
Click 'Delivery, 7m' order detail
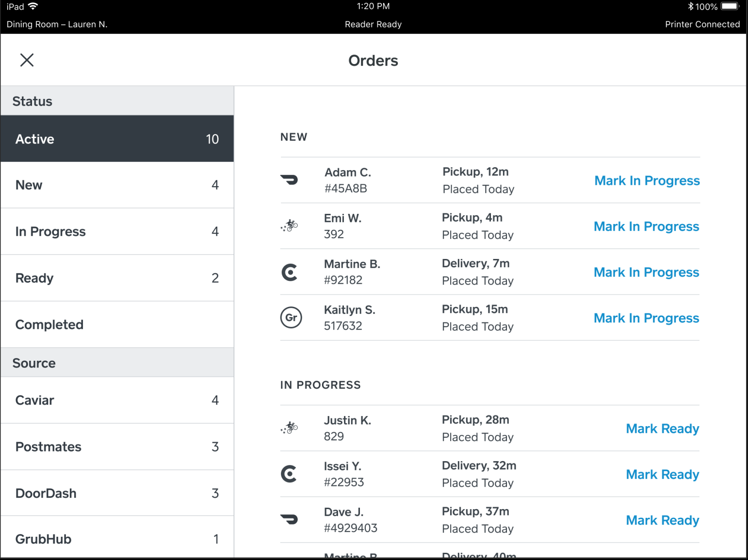pos(475,264)
